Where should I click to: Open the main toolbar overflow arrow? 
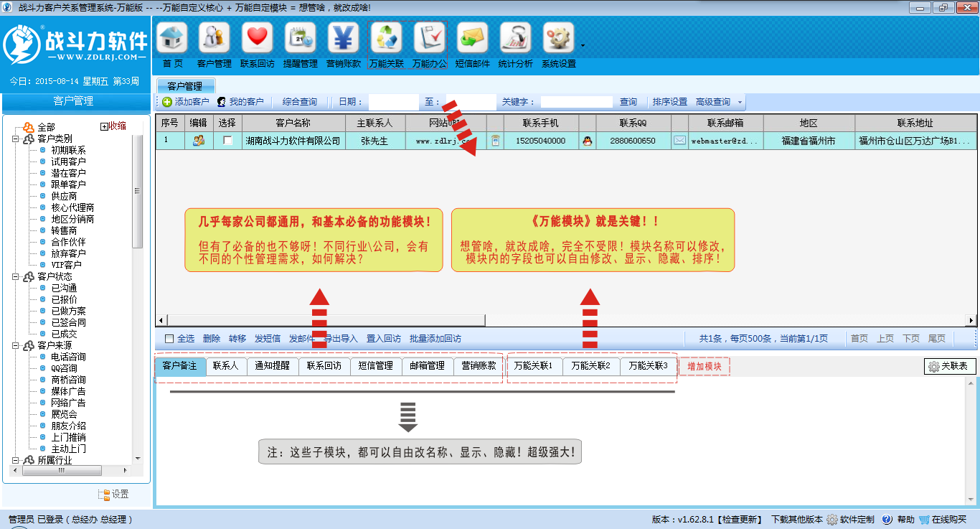coord(583,45)
